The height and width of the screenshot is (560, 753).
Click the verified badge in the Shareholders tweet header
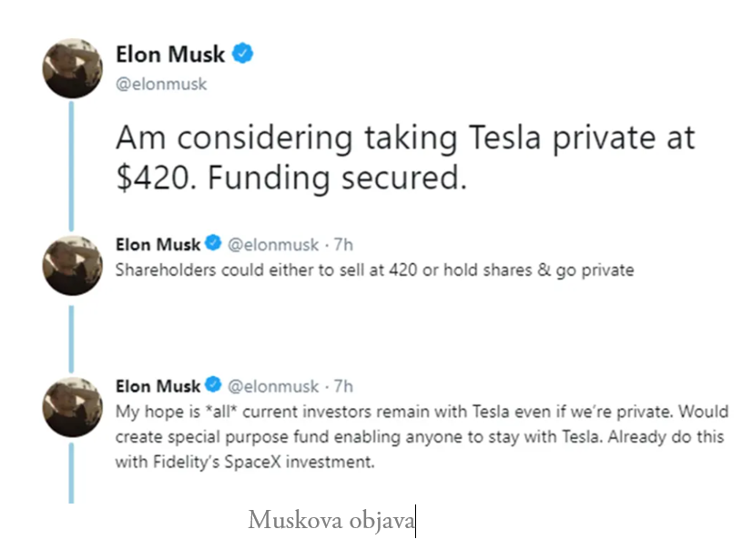coord(213,243)
